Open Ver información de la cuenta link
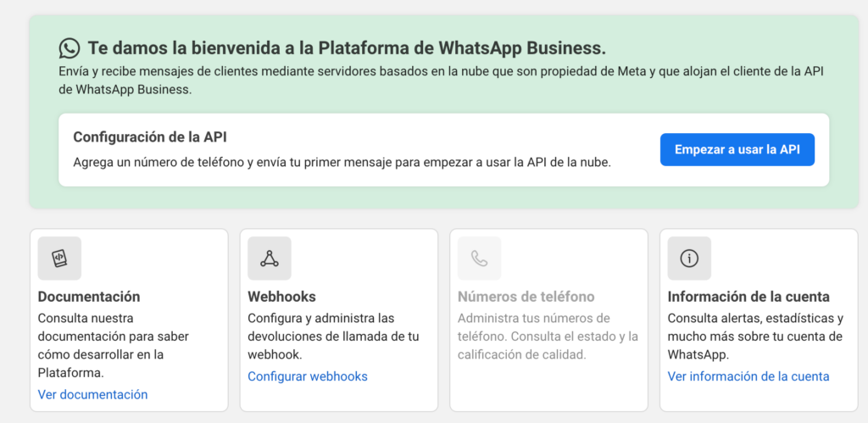This screenshot has height=423, width=868. pos(748,376)
